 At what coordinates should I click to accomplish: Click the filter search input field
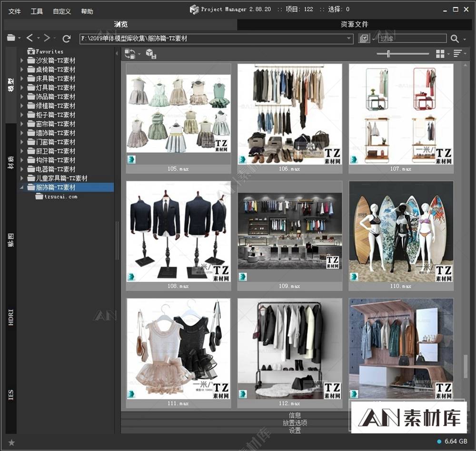(x=412, y=39)
